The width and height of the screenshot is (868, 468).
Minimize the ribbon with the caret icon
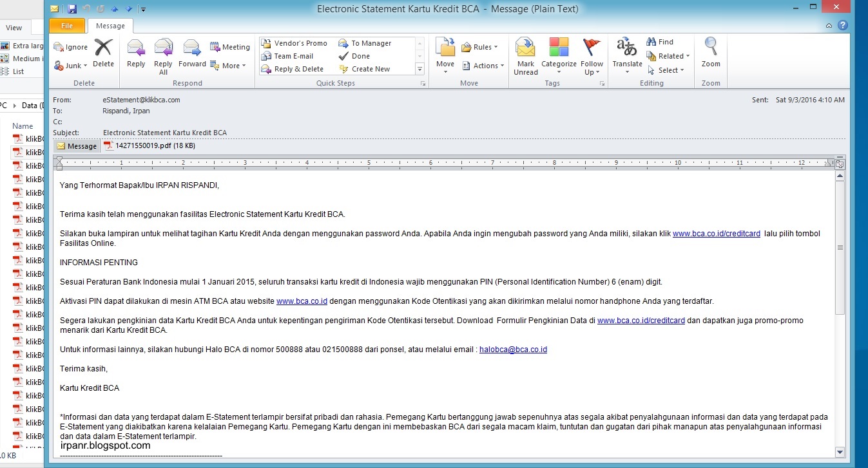pos(829,26)
